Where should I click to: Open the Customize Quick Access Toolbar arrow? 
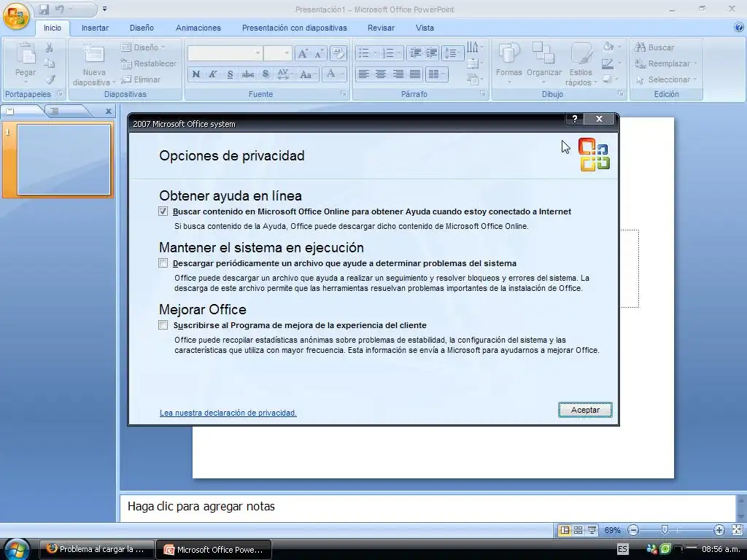click(x=105, y=9)
